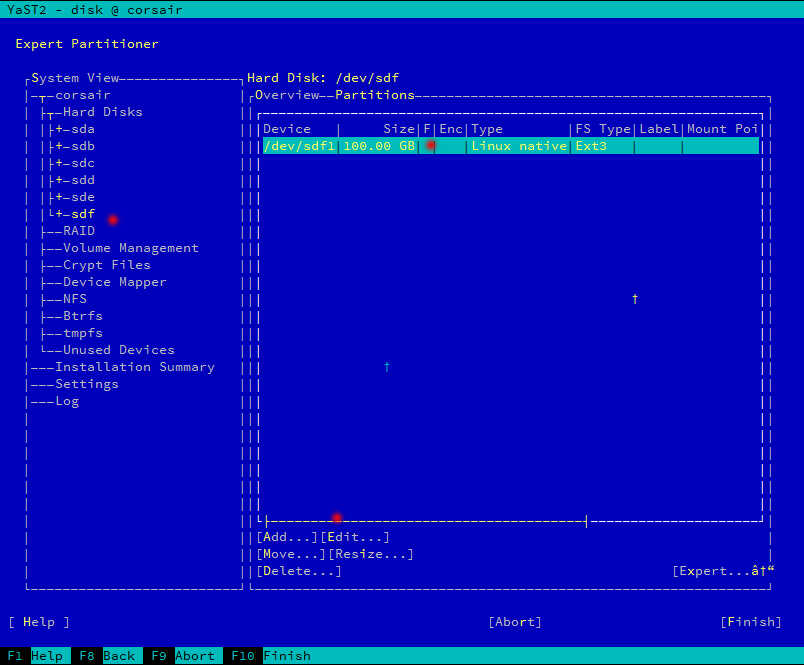Viewport: 804px width, 665px height.
Task: Collapse the corsair root node
Action: pyautogui.click(x=43, y=96)
